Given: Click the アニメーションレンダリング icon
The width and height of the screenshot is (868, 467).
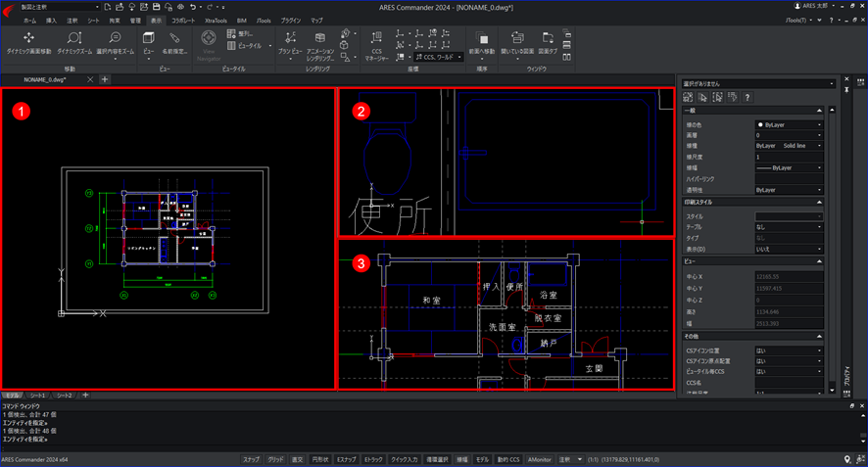Looking at the screenshot, I should (x=320, y=45).
